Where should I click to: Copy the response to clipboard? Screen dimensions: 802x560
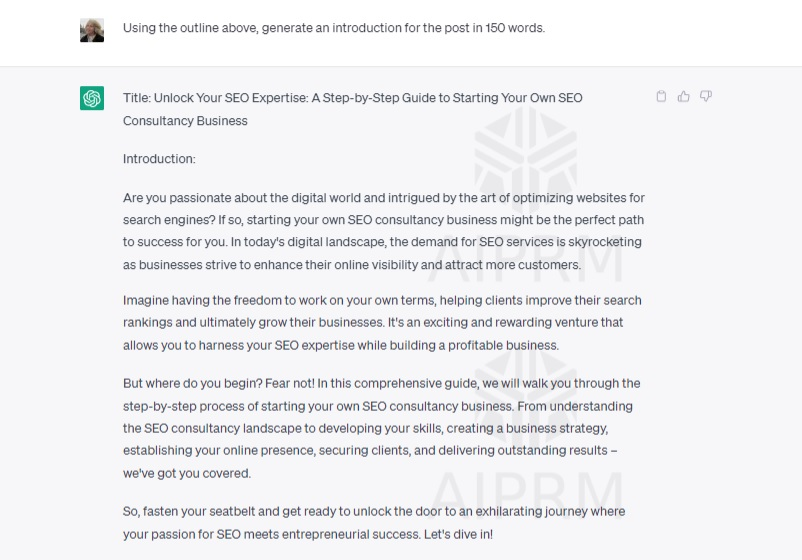(661, 97)
